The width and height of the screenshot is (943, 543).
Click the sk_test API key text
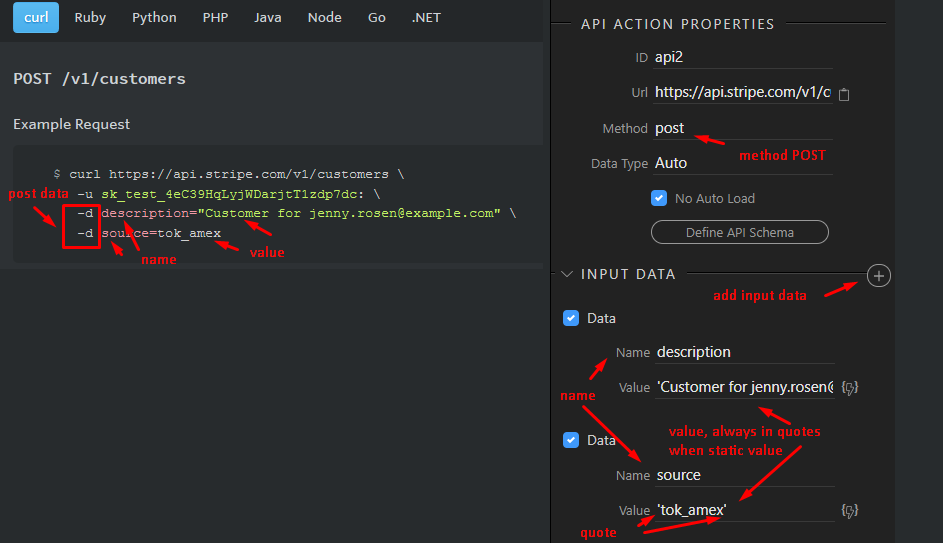232,194
